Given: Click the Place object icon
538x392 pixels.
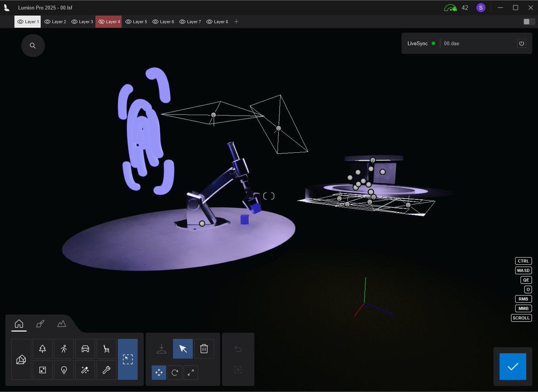Looking at the screenshot, I should 161,349.
